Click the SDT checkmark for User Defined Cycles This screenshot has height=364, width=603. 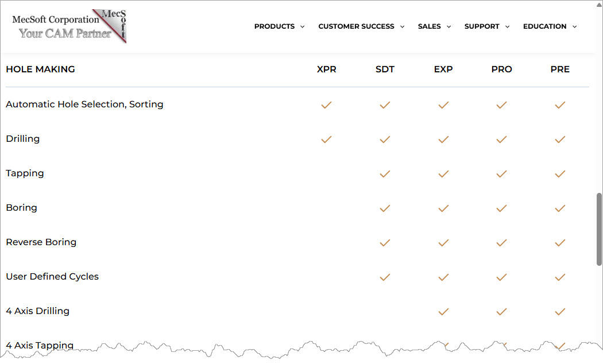tap(385, 277)
